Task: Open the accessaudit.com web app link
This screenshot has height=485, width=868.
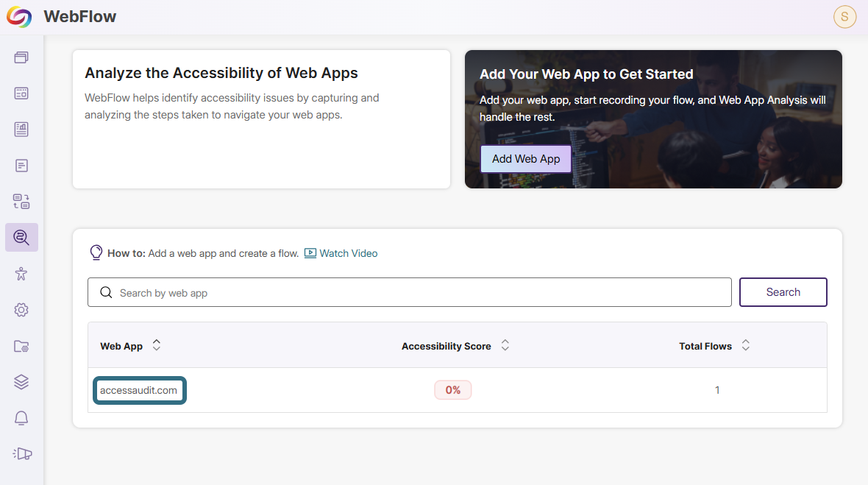Action: [139, 390]
